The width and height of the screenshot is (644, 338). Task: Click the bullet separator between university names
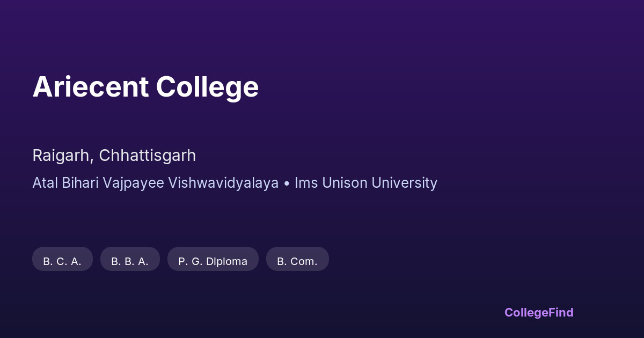(x=287, y=183)
